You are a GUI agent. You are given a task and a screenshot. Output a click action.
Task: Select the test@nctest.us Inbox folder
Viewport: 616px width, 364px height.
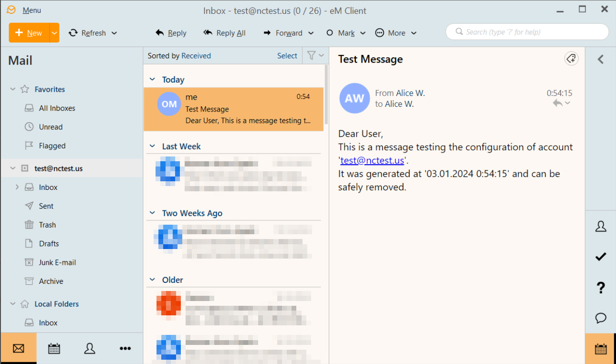(48, 187)
